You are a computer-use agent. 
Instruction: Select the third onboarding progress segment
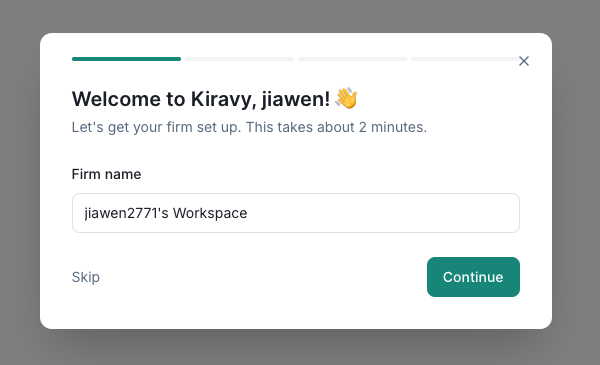[x=352, y=59]
